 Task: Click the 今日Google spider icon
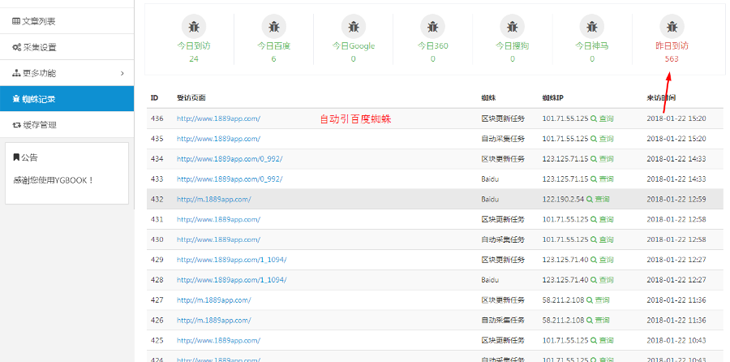pyautogui.click(x=353, y=27)
